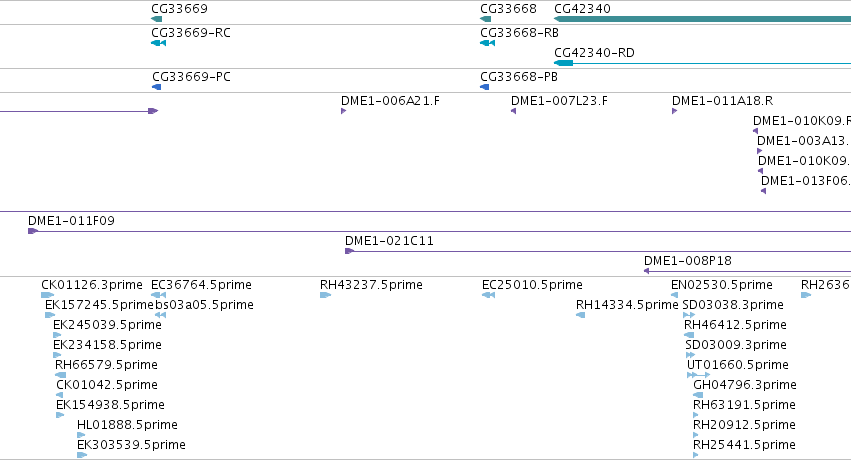The height and width of the screenshot is (460, 851).
Task: Click the CG33668-RB transcript arrow glyph
Action: [x=487, y=43]
